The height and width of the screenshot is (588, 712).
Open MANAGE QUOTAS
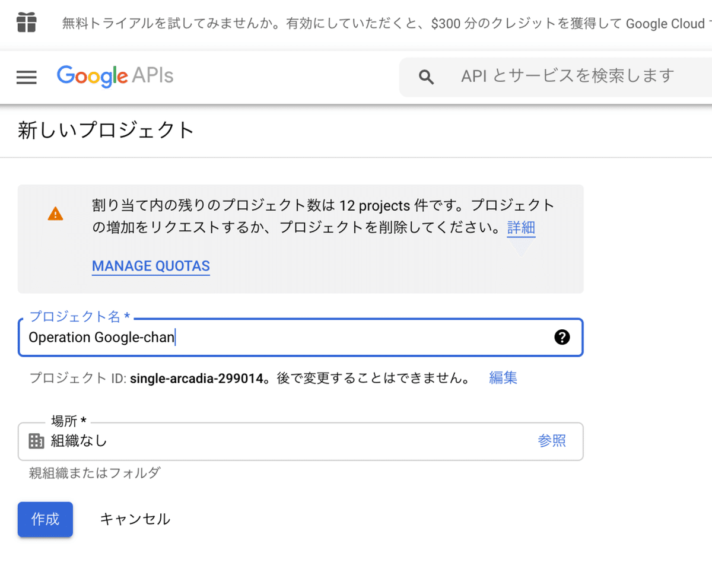151,266
